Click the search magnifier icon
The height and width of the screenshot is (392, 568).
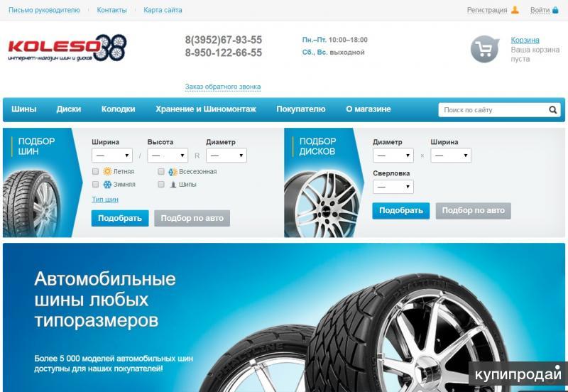coord(552,110)
